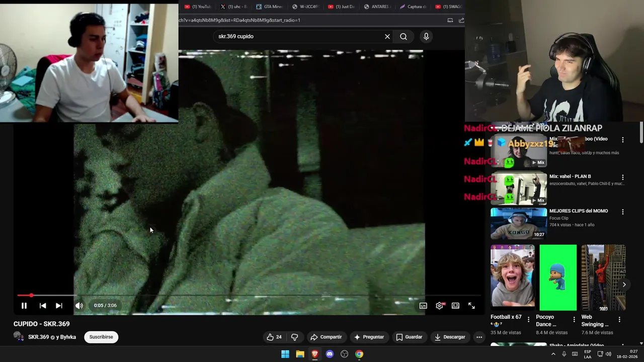Open File Explorer from the taskbar

(x=300, y=354)
